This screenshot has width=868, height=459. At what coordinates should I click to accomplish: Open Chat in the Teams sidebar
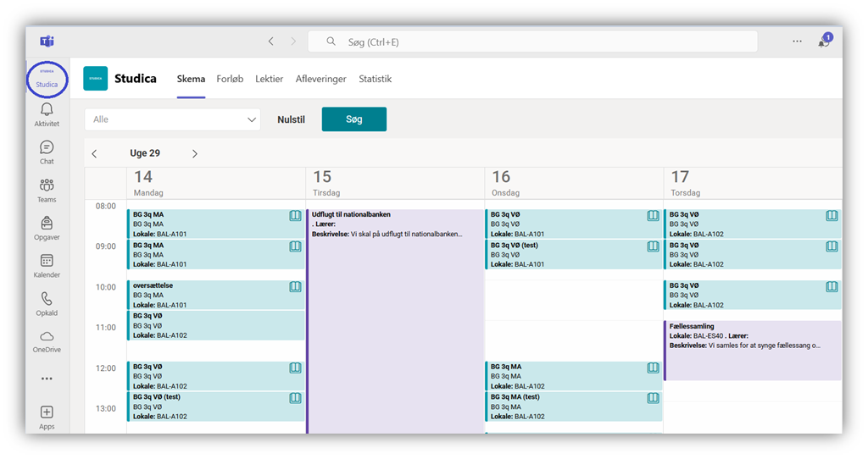coord(47,152)
